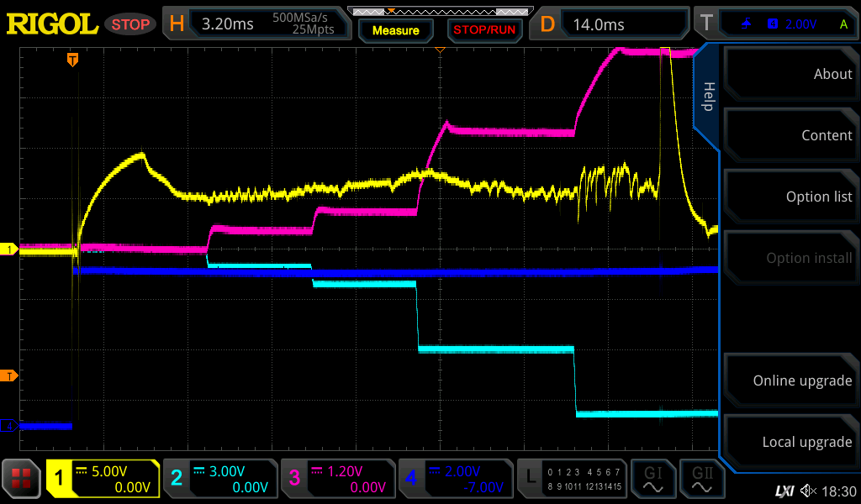Viewport: 861px width, 504px height.
Task: Open trigger T 2.00V settings
Action: click(774, 24)
